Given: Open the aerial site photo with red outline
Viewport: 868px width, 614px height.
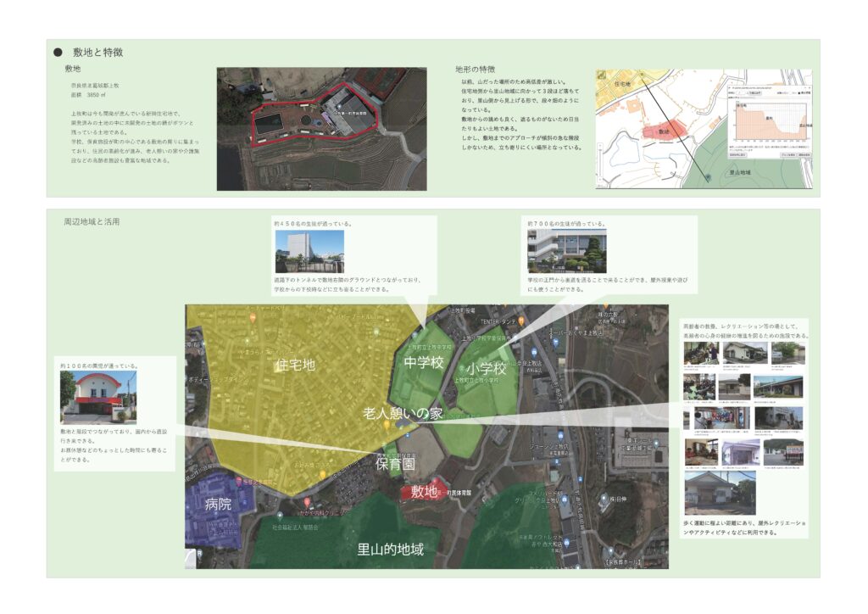Looking at the screenshot, I should [x=321, y=130].
